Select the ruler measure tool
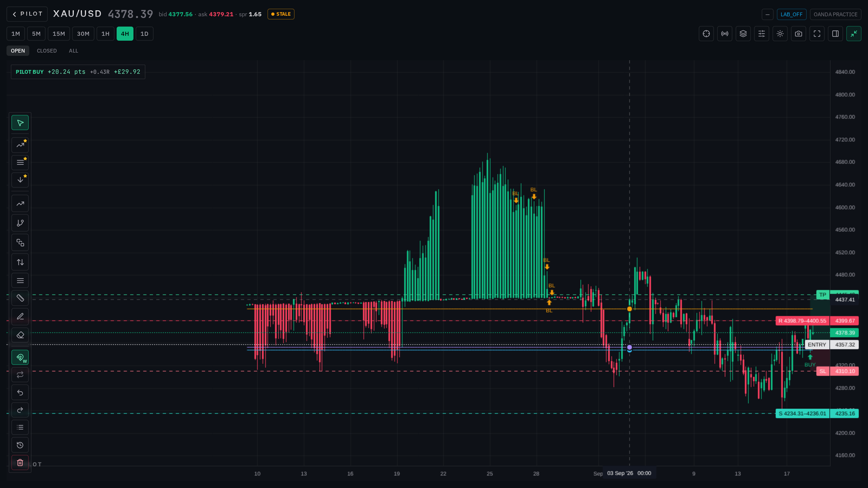Viewport: 868px width, 488px height. coord(20,298)
